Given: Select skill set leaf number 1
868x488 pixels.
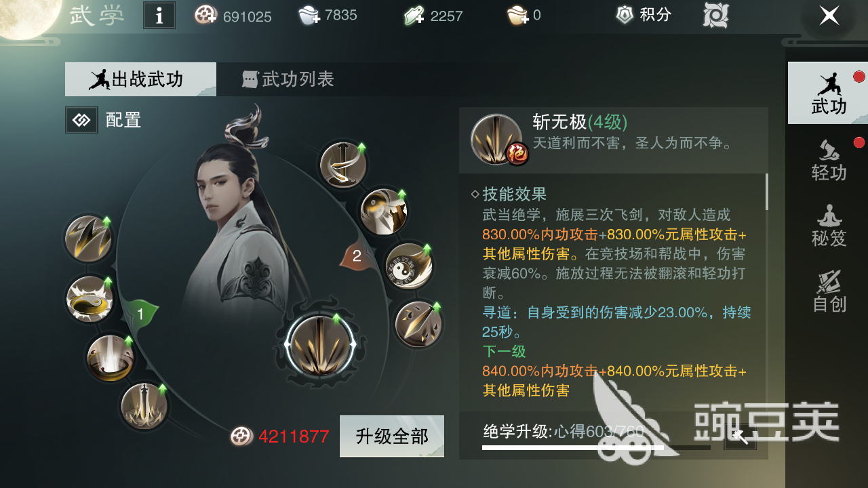Looking at the screenshot, I should [140, 314].
